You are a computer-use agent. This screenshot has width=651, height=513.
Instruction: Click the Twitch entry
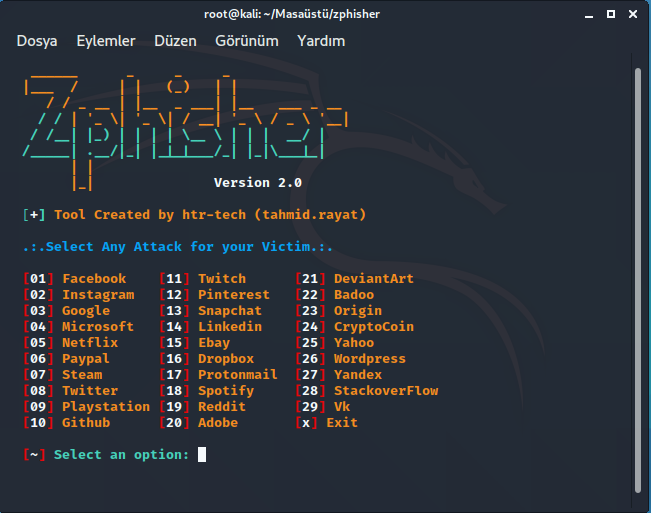pyautogui.click(x=222, y=278)
